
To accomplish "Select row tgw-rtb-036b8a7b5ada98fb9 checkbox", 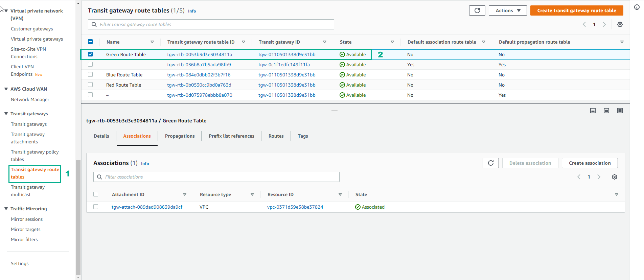I will [x=90, y=64].
